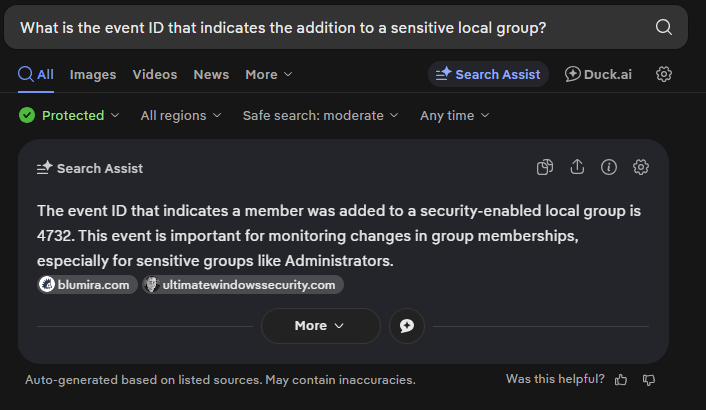Screen dimensions: 706x410
Task: Open the News tab
Action: pyautogui.click(x=211, y=74)
